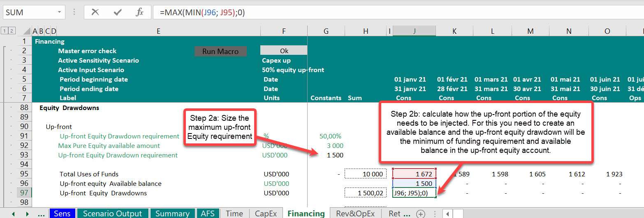Select the 1 923 value in column O
644x218 pixels.
[x=607, y=174]
